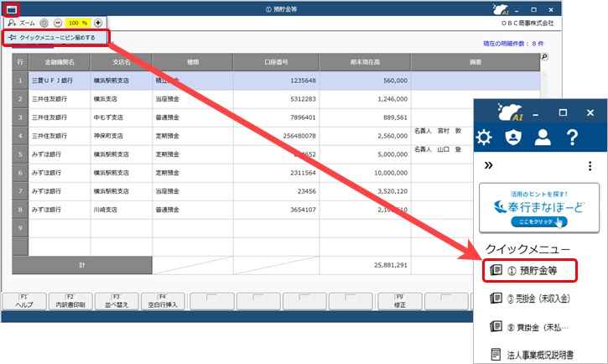The image size is (608, 364).
Task: Click 神保町支店 cell
Action: tap(122, 136)
